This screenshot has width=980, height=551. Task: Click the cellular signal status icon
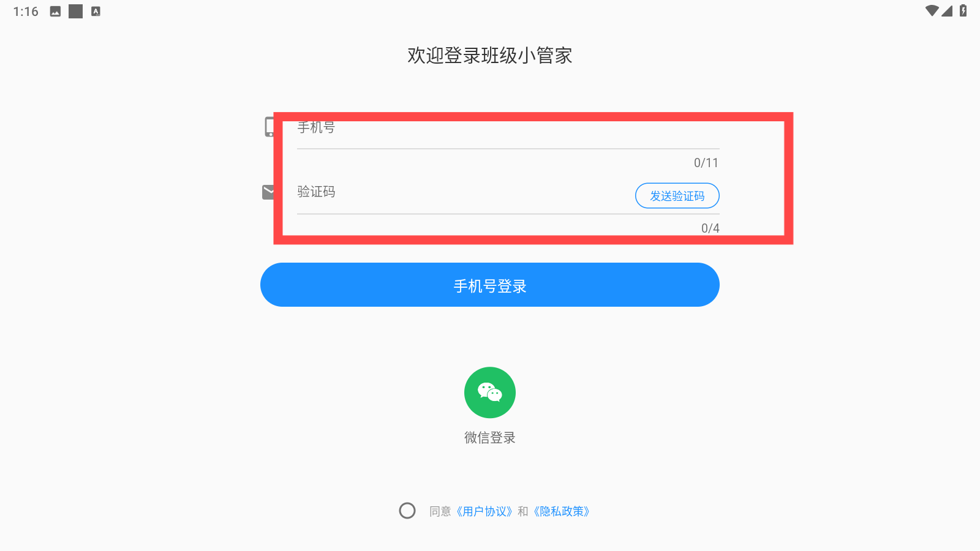click(x=947, y=10)
